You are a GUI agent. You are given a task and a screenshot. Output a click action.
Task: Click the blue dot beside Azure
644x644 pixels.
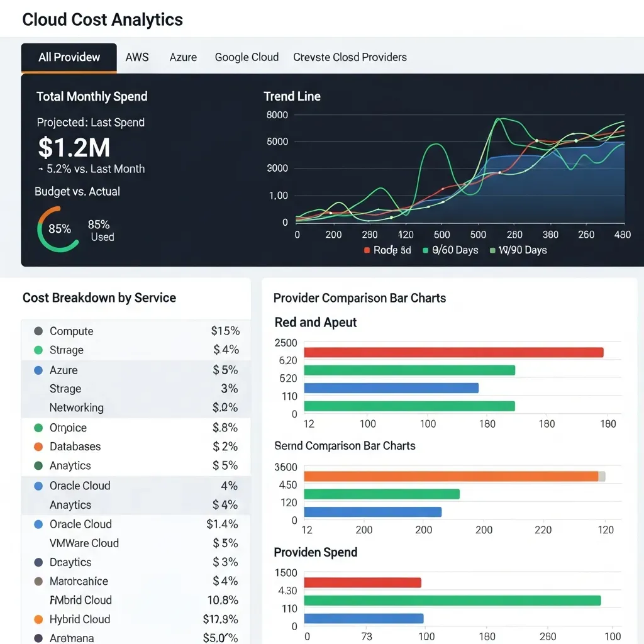pos(38,370)
